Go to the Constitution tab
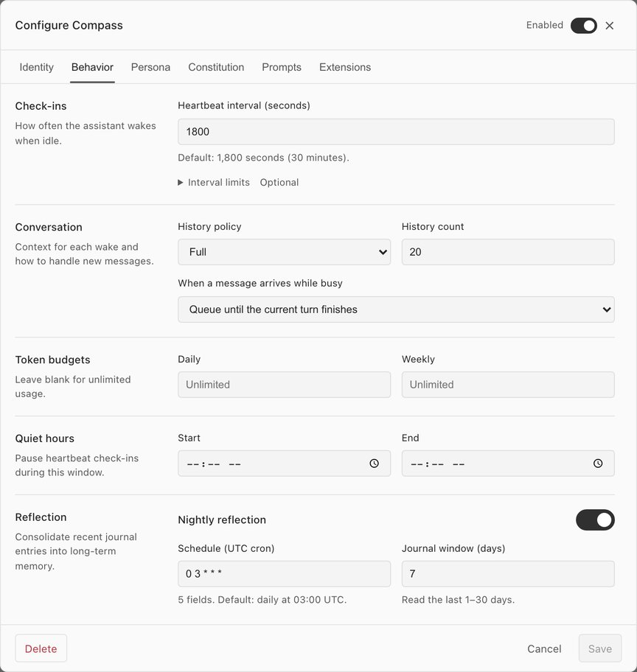Screen dimensions: 637x672 click(x=216, y=67)
